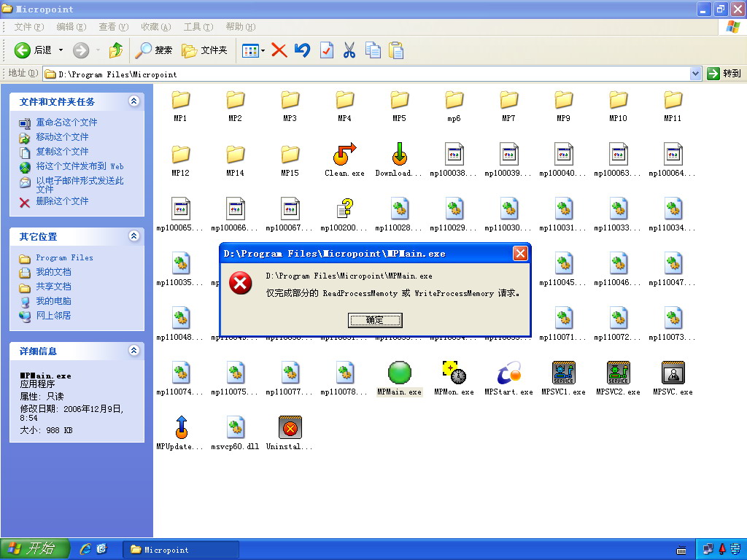Click the 转到 Go button

coord(724,74)
